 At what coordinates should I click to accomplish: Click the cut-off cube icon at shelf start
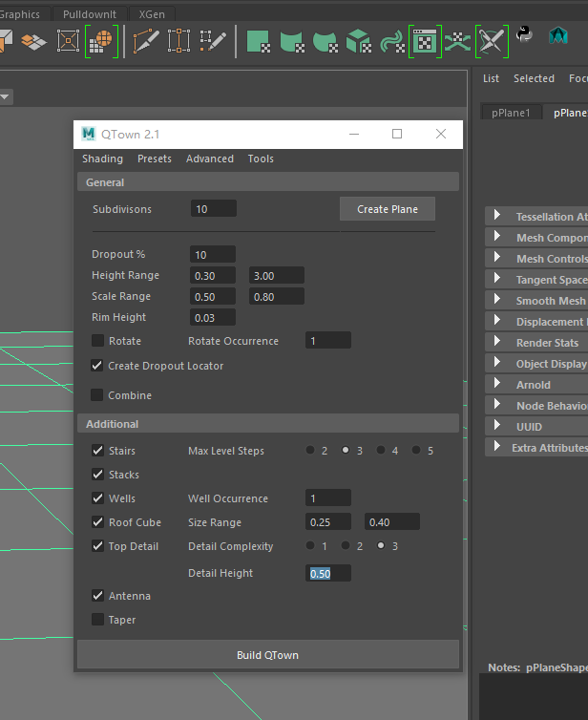[6, 41]
